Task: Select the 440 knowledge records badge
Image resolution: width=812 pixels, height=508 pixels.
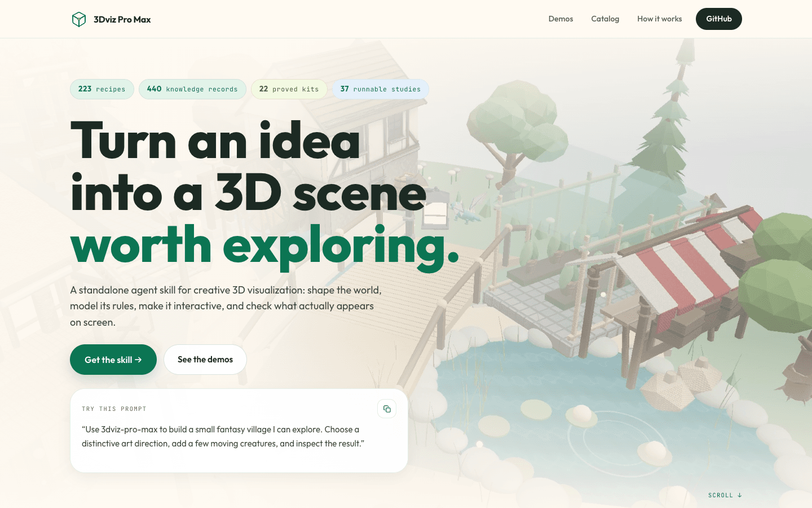Action: 192,89
